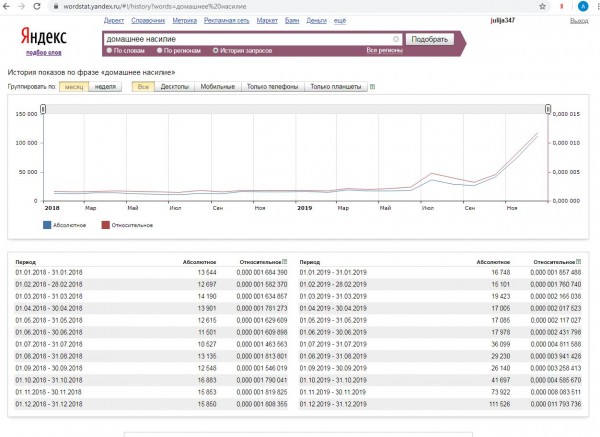Switch to the "Мобильные" tab
This screenshot has height=437, width=600.
[218, 87]
